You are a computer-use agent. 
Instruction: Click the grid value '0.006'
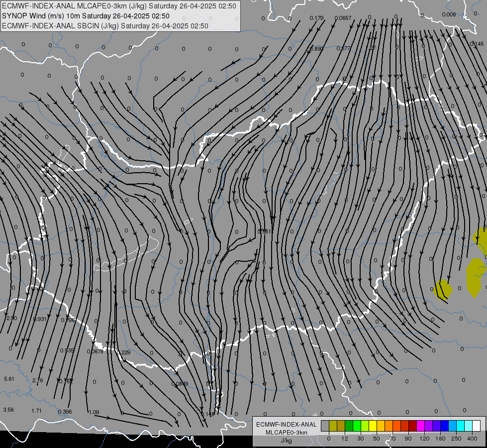pos(449,14)
